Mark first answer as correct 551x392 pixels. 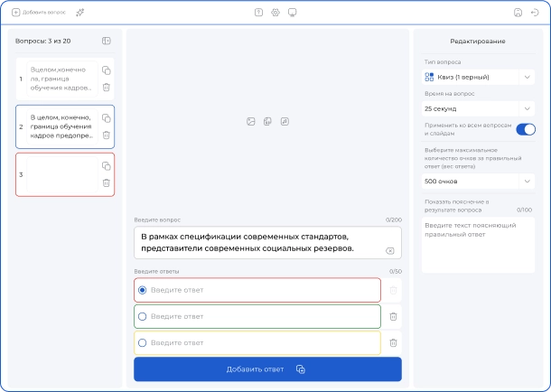pos(143,290)
